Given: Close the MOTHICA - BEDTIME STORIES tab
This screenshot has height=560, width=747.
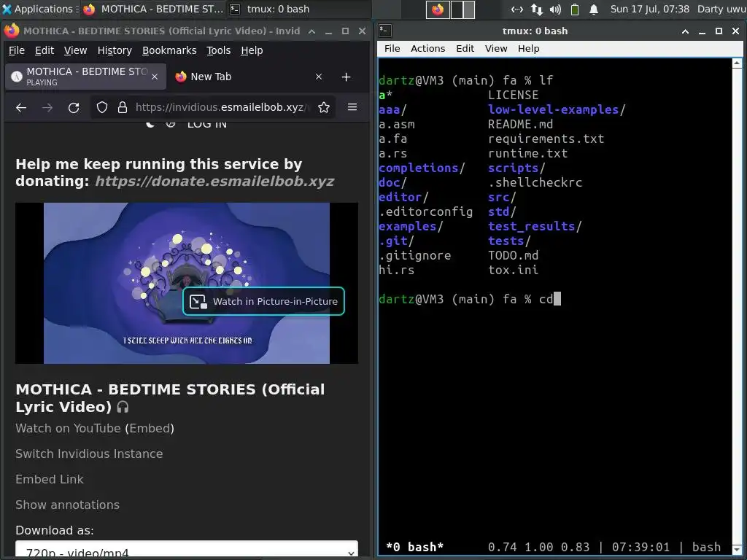Looking at the screenshot, I should coord(155,77).
